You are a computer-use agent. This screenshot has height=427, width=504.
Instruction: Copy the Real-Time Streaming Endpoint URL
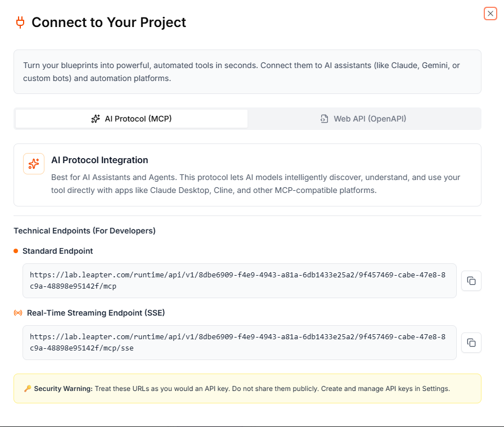pyautogui.click(x=471, y=342)
